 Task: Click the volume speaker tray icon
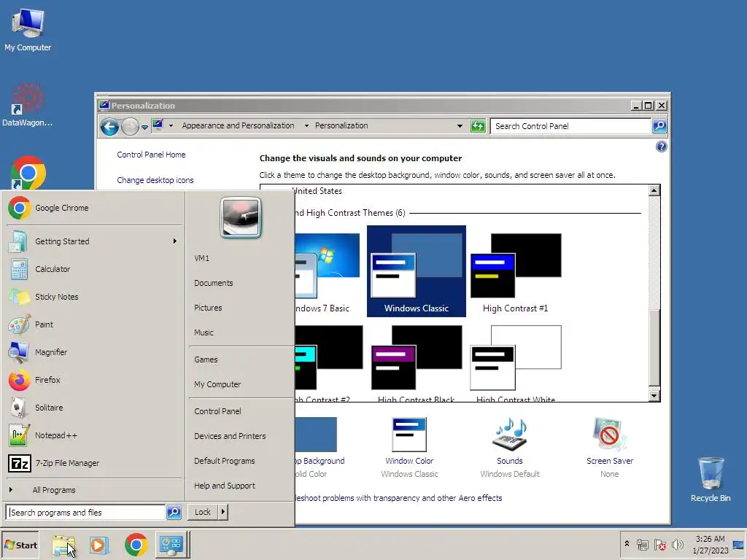[677, 545]
